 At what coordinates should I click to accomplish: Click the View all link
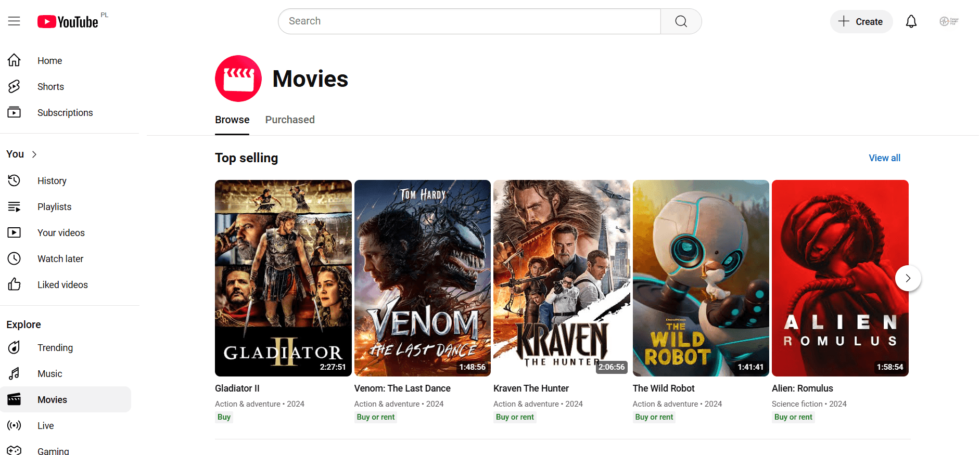click(x=884, y=158)
